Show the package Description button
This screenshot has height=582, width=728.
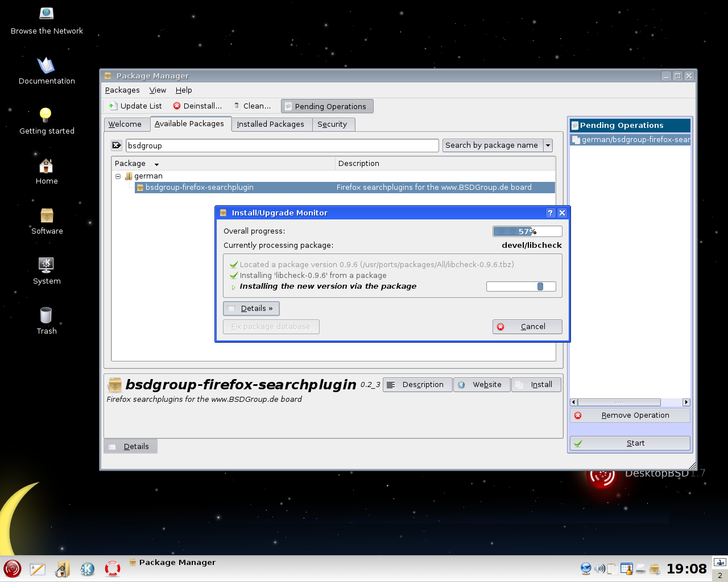coord(417,385)
